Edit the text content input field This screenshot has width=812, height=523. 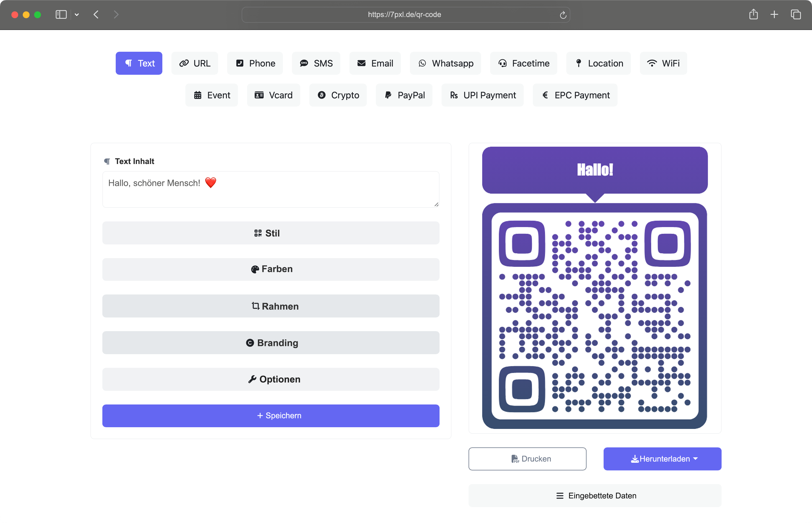(271, 189)
